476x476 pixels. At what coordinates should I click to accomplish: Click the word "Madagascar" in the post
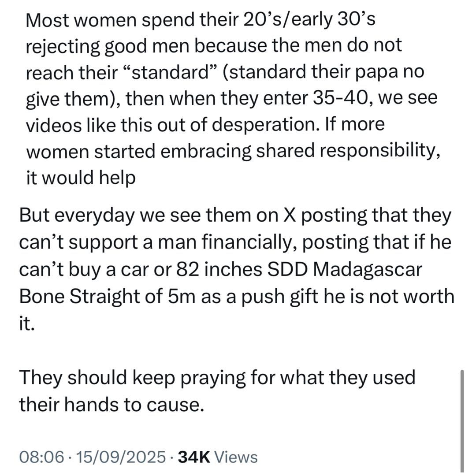tap(368, 269)
